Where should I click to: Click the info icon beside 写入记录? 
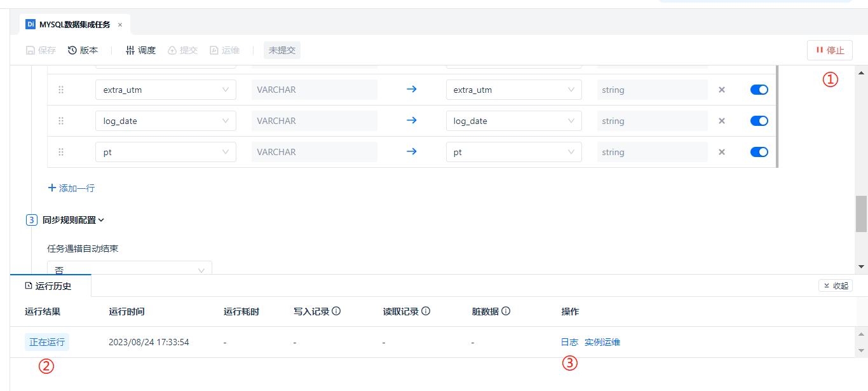click(337, 312)
